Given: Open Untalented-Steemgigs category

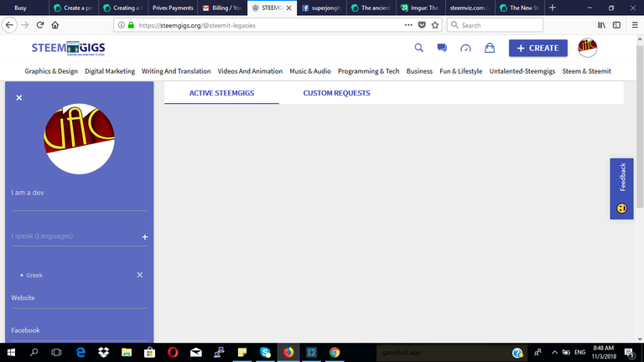Looking at the screenshot, I should (x=522, y=71).
